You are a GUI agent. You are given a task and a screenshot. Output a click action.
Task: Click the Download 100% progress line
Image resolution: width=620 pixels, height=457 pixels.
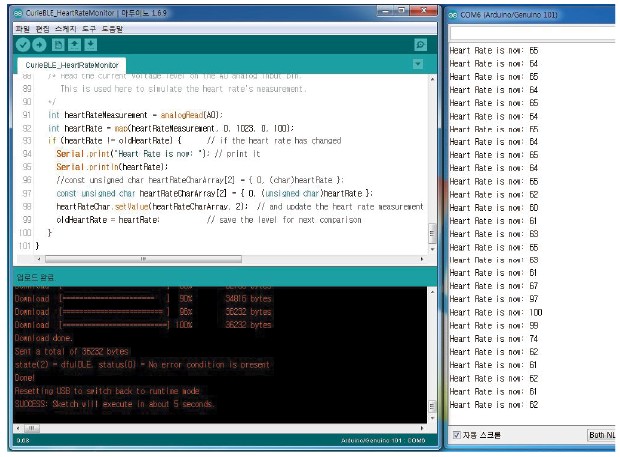pyautogui.click(x=143, y=325)
